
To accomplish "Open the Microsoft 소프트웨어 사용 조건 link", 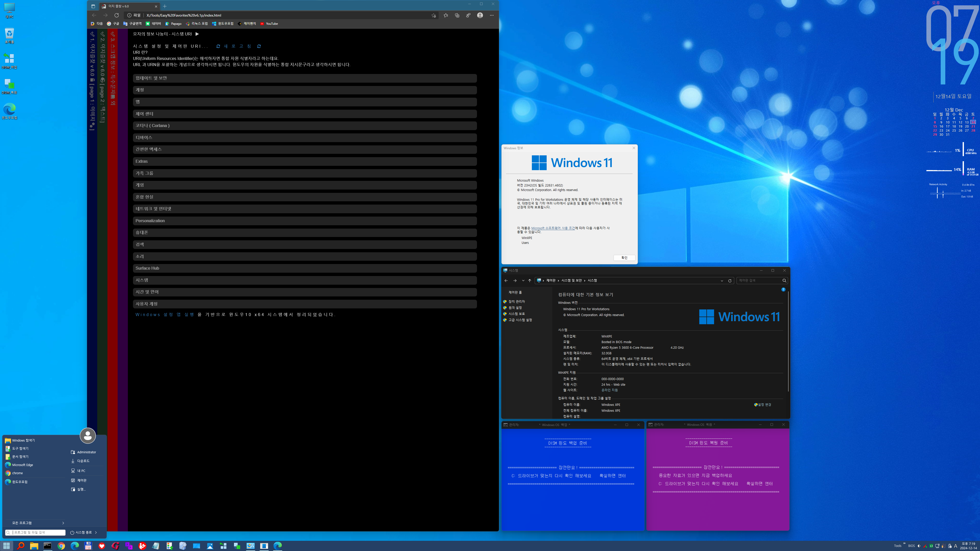I will (553, 228).
